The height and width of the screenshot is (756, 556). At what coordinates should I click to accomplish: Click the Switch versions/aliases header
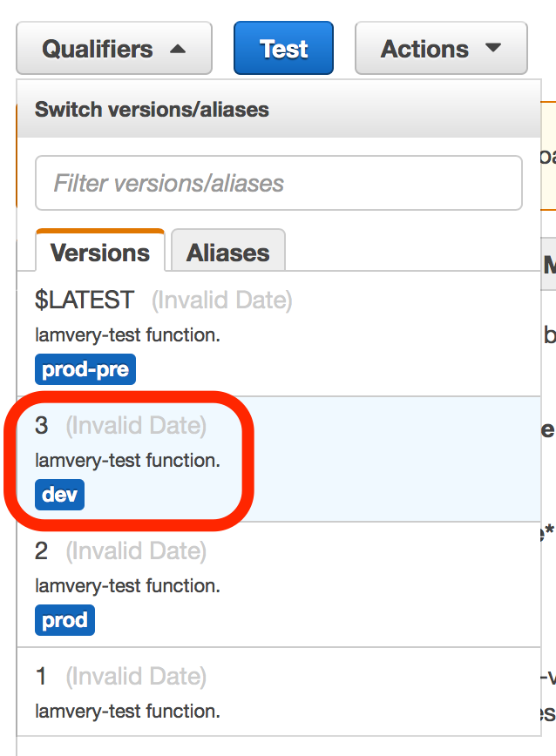tap(152, 110)
